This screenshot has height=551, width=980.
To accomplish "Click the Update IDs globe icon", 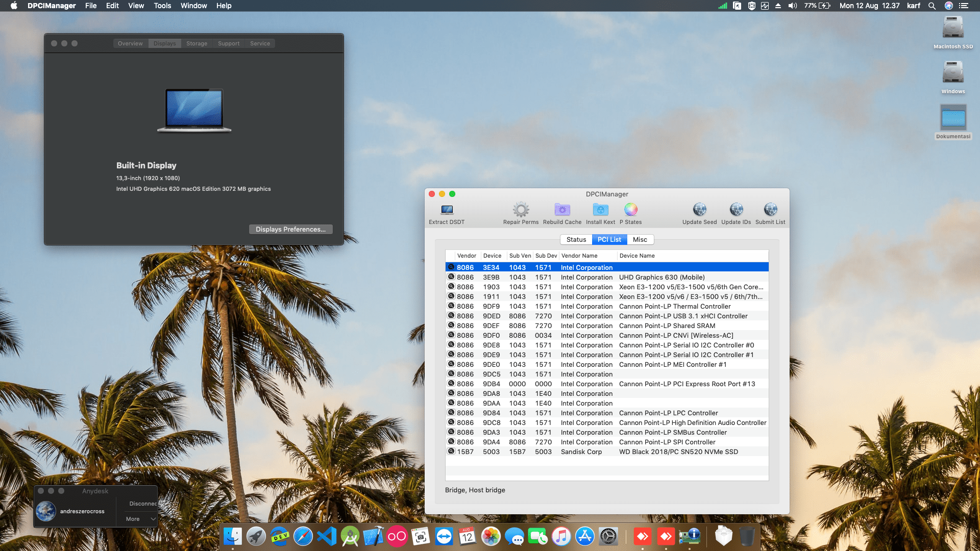I will click(x=736, y=210).
